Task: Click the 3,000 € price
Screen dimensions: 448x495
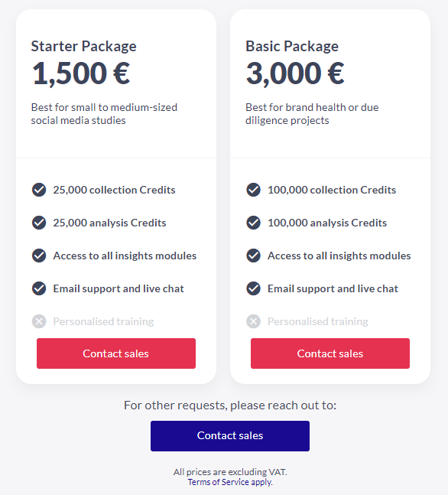Action: [295, 73]
